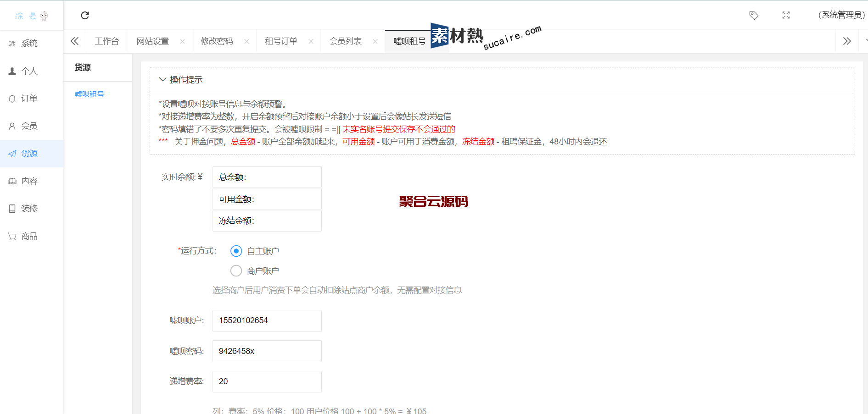Viewport: 868px width, 414px height.
Task: Toggle fullscreen with the expand icon
Action: coord(786,15)
